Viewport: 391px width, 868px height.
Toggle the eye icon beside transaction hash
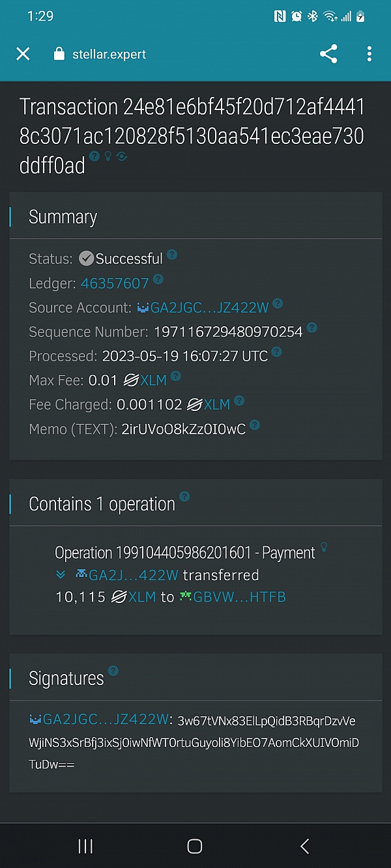(x=121, y=156)
